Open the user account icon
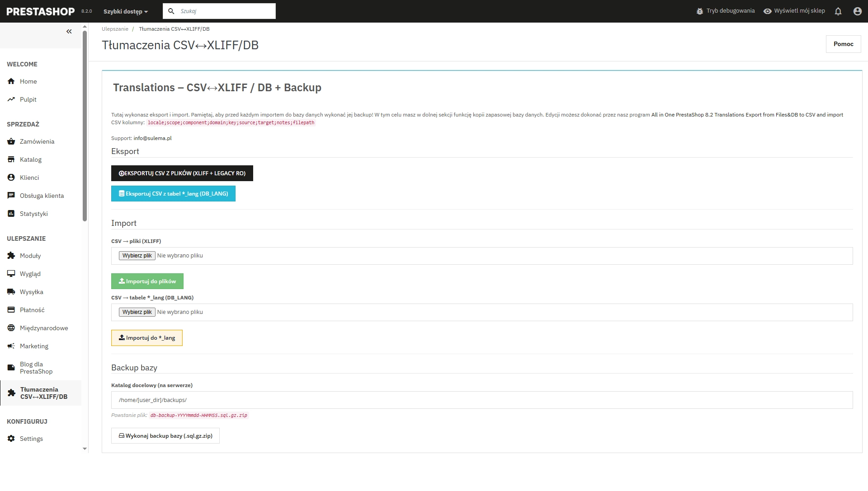This screenshot has height=491, width=868. click(857, 11)
